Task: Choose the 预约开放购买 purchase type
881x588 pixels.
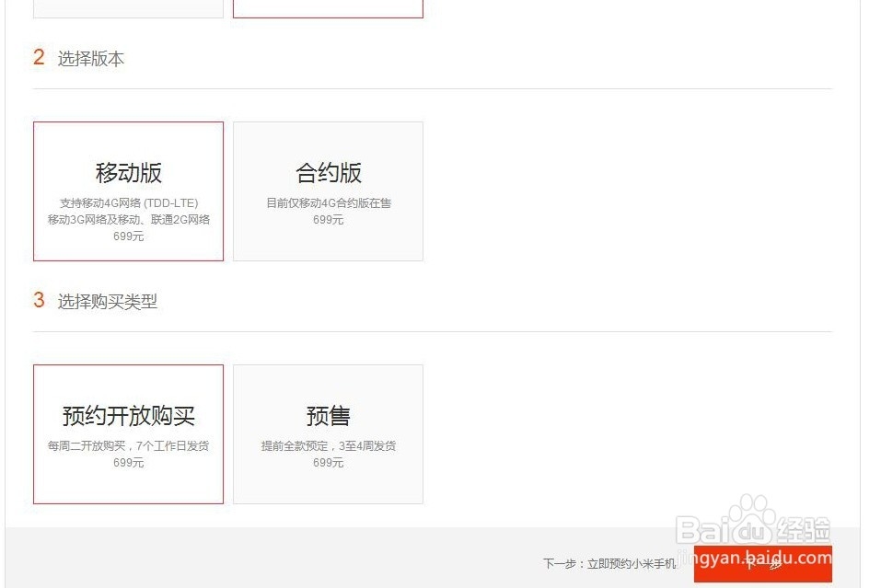Action: click(128, 434)
